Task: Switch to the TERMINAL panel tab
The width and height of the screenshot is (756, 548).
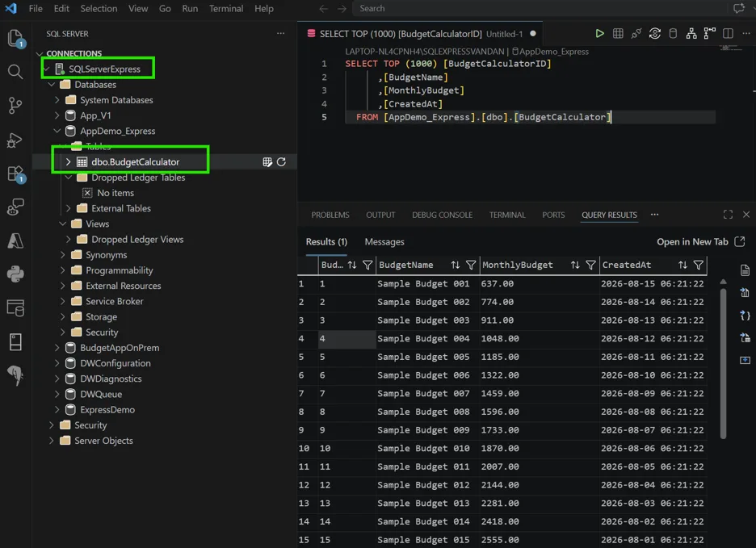Action: click(x=507, y=215)
